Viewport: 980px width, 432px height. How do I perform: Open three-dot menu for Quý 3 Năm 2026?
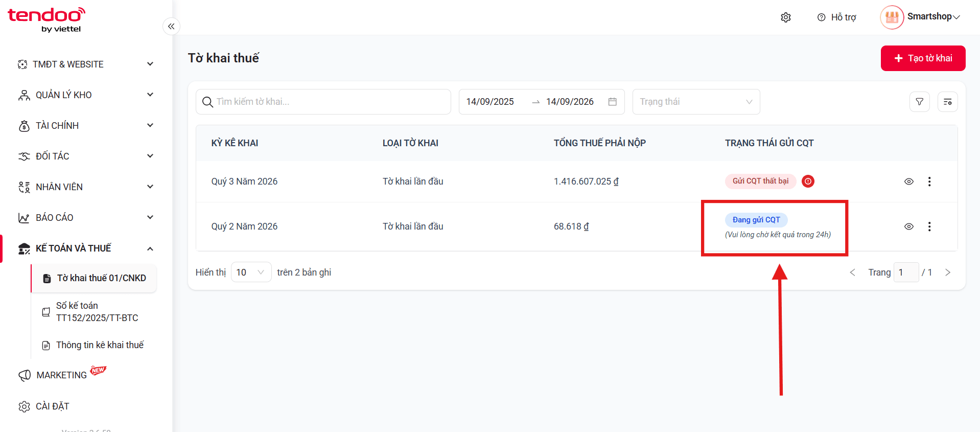click(x=929, y=181)
